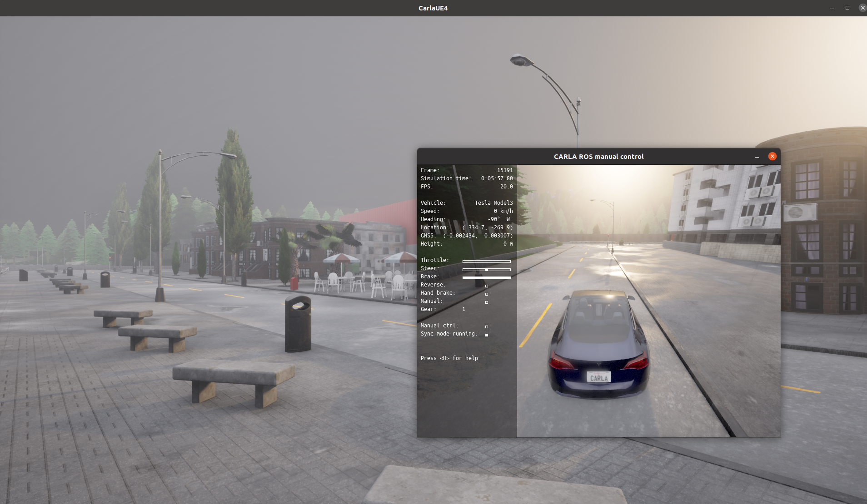Minimize the CarlaUE4 window
The width and height of the screenshot is (867, 504).
pyautogui.click(x=832, y=8)
